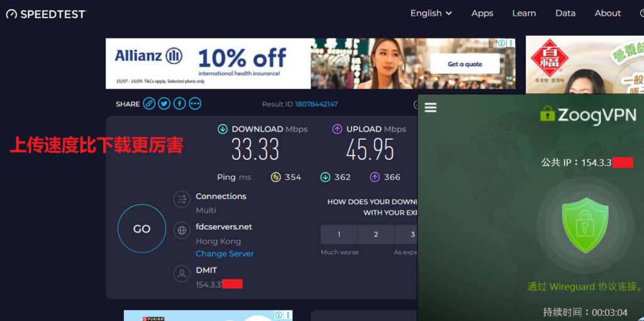
Task: Select rating 2 in download survey
Action: coord(375,234)
